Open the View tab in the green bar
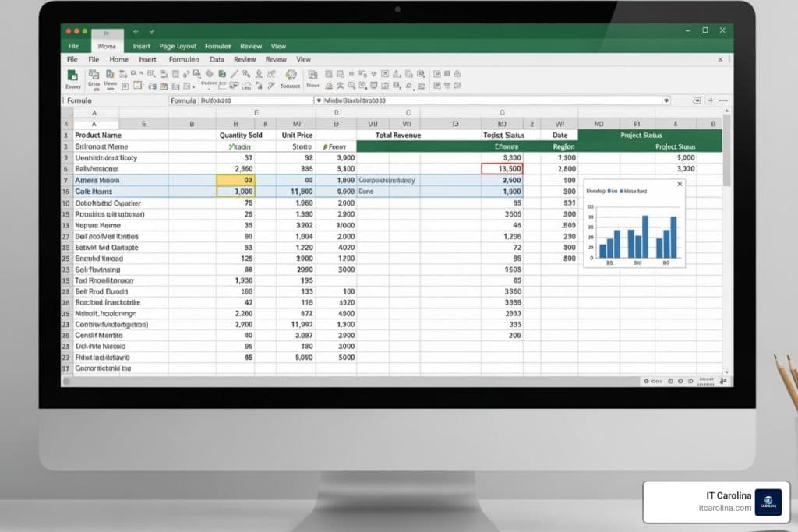The image size is (798, 532). click(x=278, y=46)
